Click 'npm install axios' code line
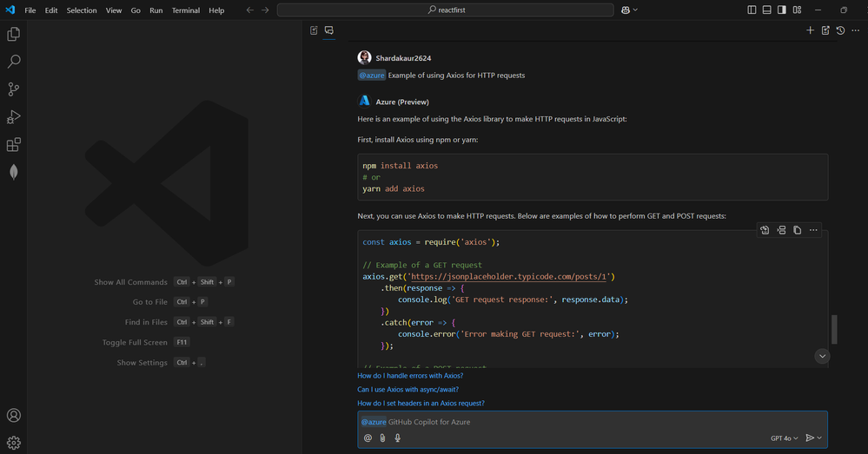This screenshot has width=868, height=454. pos(401,165)
